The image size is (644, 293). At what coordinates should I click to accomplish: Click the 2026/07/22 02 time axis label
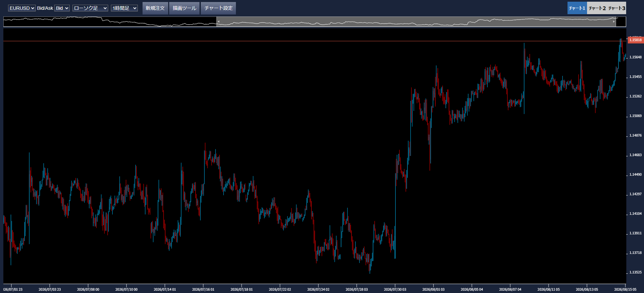[x=280, y=290]
